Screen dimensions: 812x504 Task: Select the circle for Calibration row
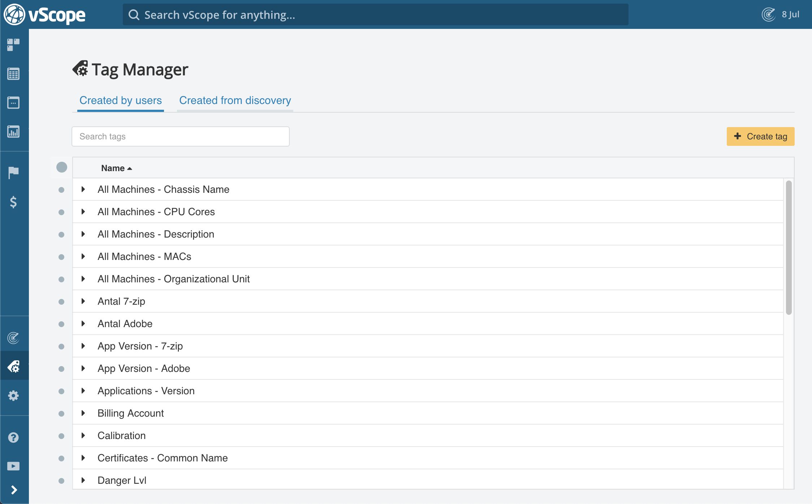point(61,436)
